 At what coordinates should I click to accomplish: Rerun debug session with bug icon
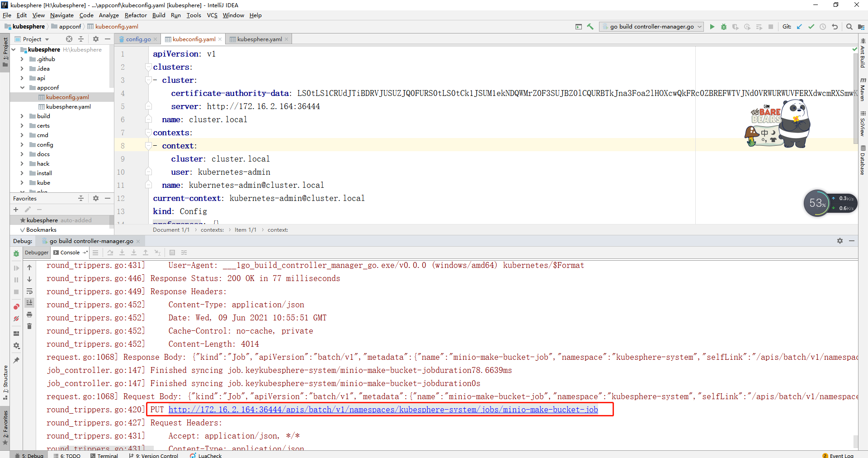coord(16,253)
